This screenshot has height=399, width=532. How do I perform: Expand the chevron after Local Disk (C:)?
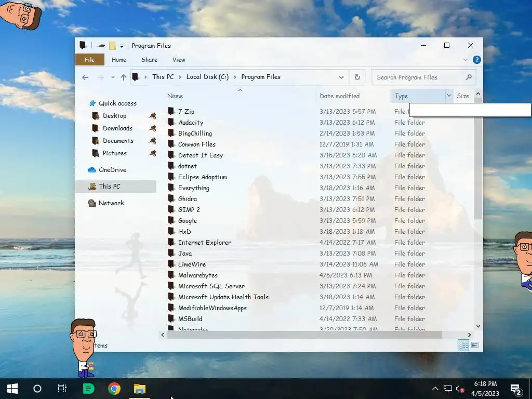[x=234, y=77]
